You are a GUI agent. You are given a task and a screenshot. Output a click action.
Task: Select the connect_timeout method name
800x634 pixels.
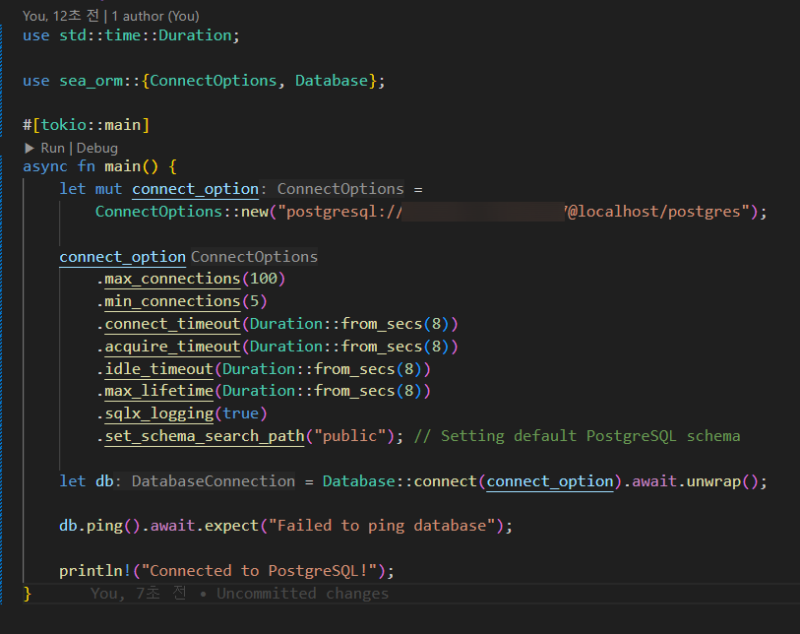point(172,324)
